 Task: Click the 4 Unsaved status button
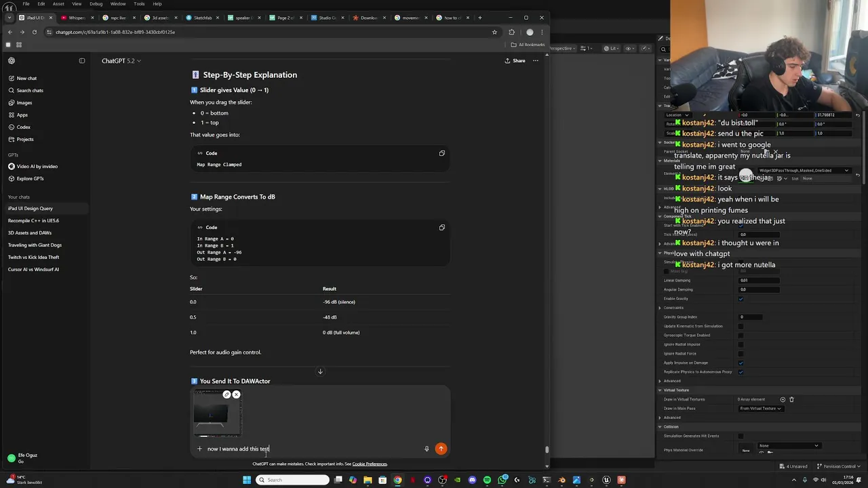click(x=793, y=466)
